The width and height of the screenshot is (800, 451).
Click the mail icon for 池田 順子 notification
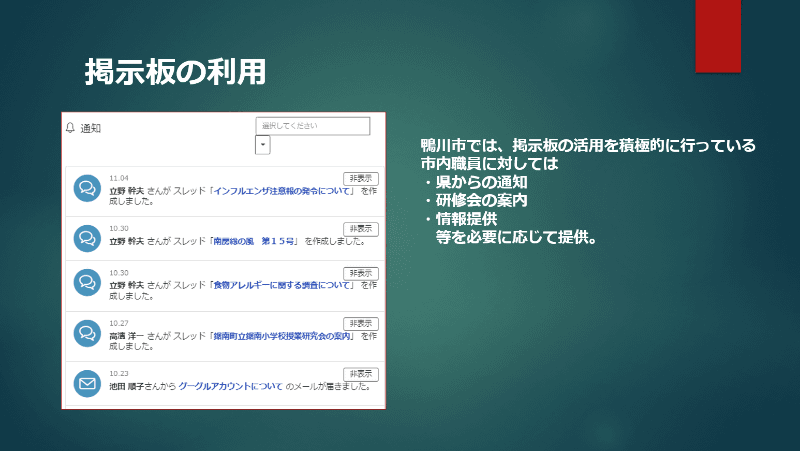(x=87, y=383)
